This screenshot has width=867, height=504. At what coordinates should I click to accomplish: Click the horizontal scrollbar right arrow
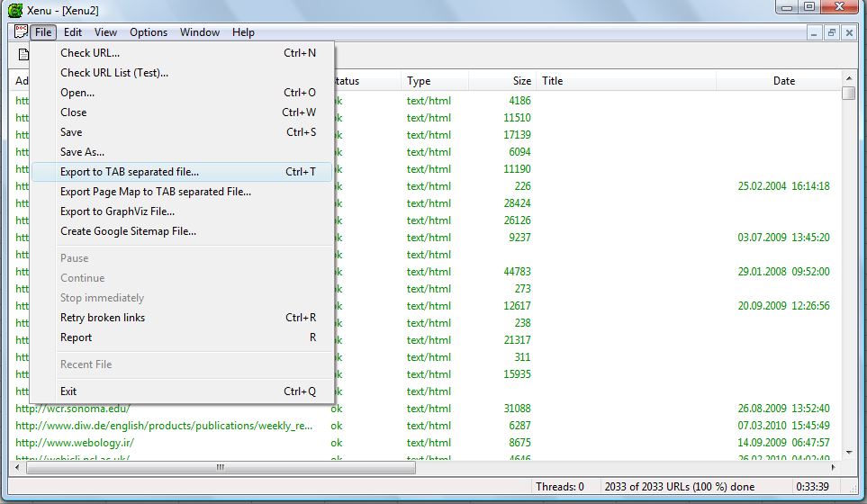[x=834, y=467]
